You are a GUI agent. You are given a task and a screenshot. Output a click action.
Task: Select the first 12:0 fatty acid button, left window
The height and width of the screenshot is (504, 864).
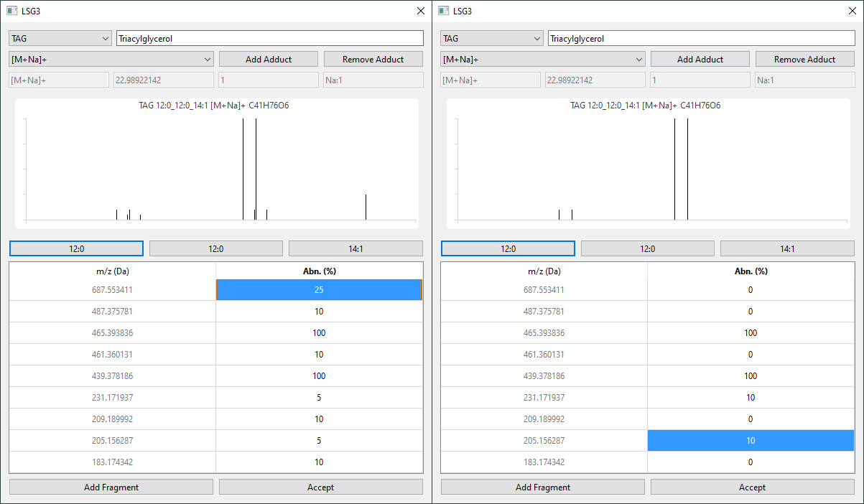click(x=76, y=248)
